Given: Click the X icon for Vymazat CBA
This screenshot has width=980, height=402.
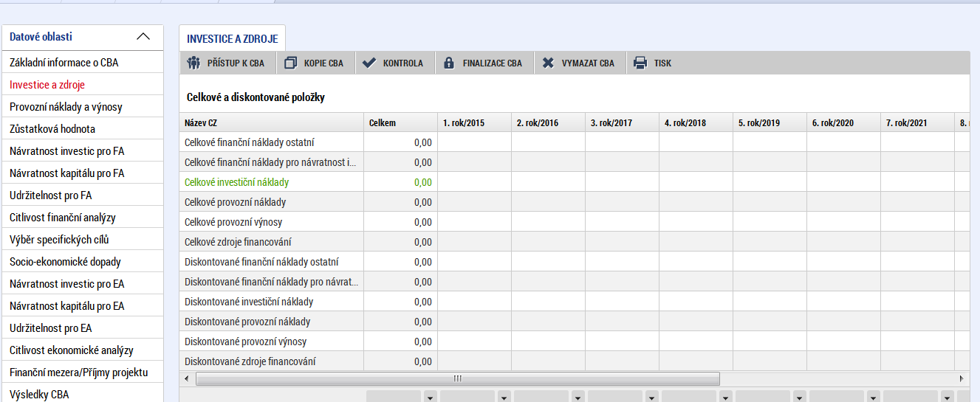Looking at the screenshot, I should (x=547, y=63).
